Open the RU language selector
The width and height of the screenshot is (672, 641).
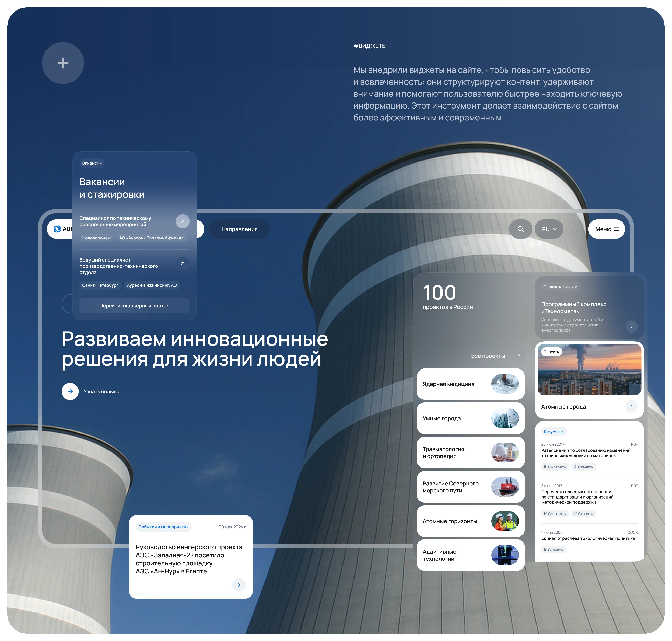549,229
